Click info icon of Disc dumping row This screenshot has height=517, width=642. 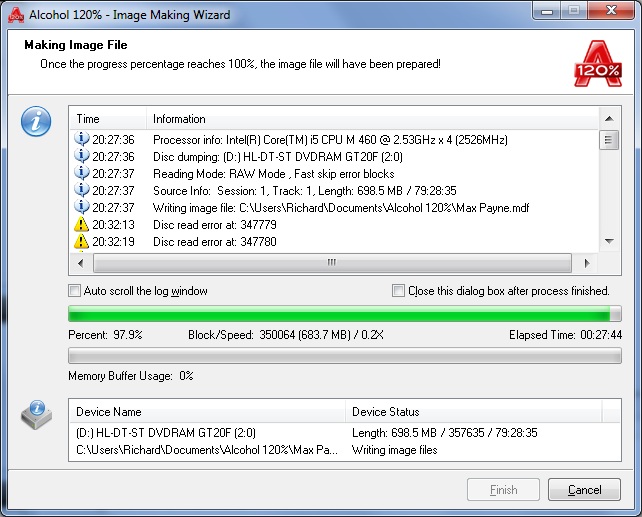point(81,156)
